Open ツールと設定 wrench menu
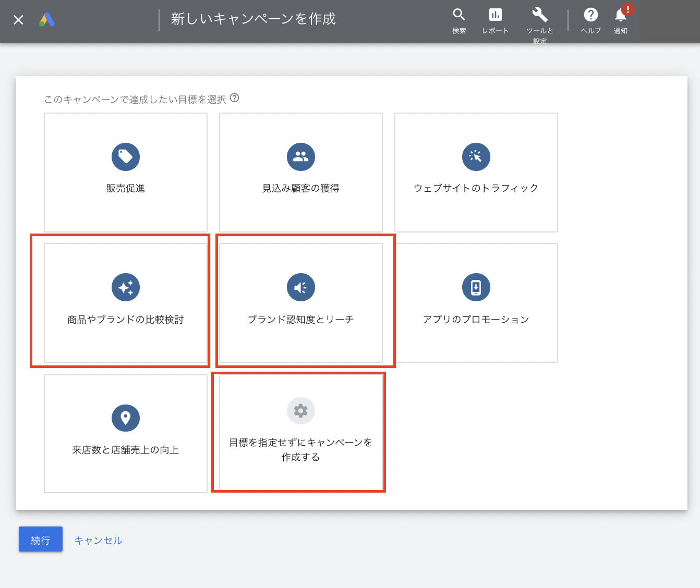 pos(539,15)
